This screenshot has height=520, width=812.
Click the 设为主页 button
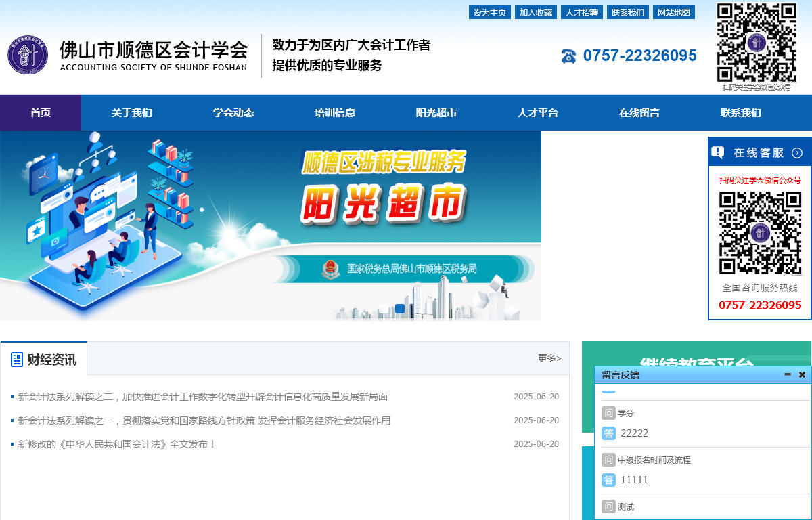[x=490, y=12]
